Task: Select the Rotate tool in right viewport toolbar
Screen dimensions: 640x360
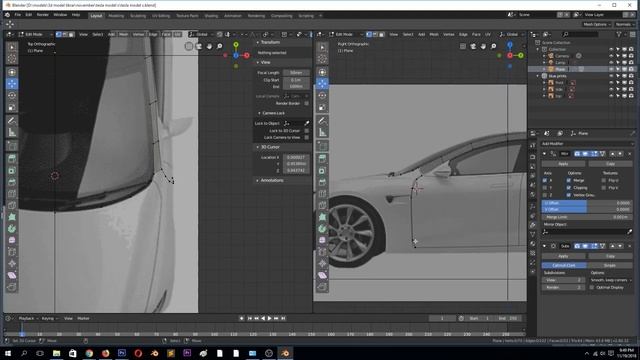Action: [322, 96]
